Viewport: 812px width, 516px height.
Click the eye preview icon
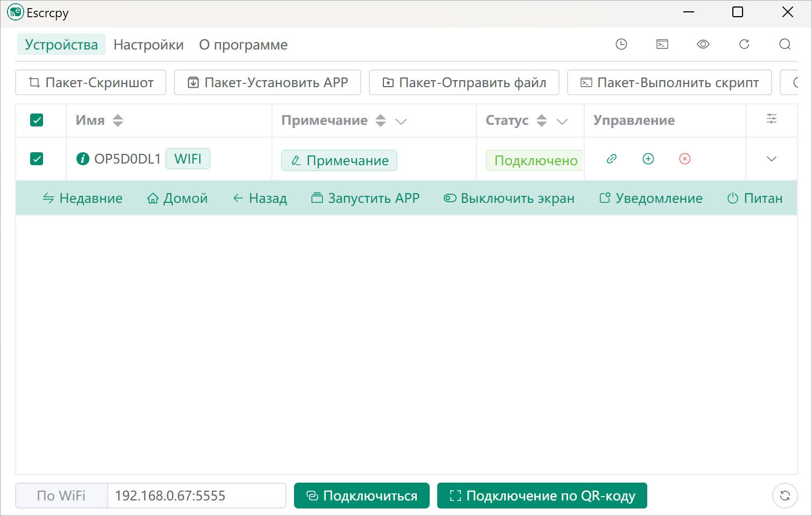[x=703, y=44]
